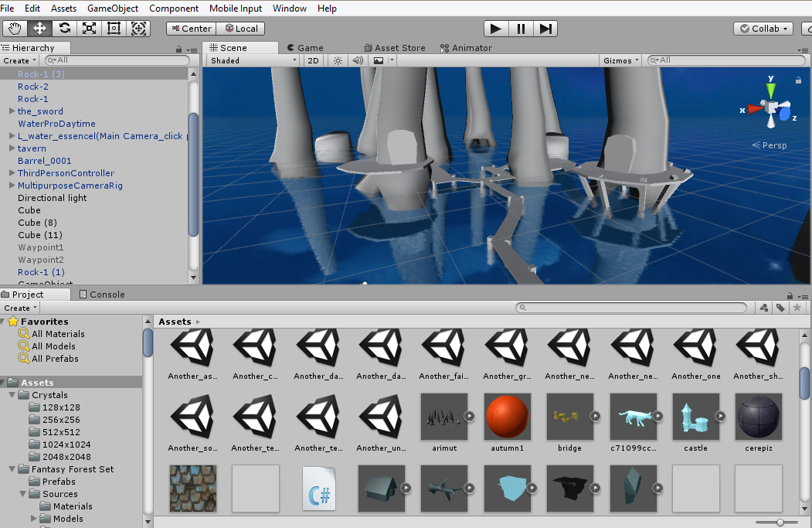Toggle scene lighting sun icon
The height and width of the screenshot is (528, 812).
pyautogui.click(x=338, y=60)
